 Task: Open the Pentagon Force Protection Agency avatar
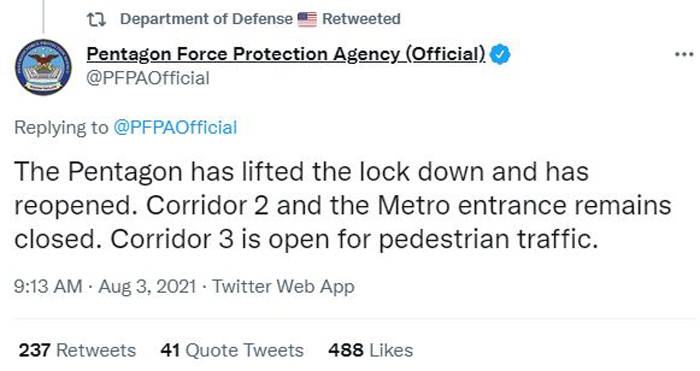(43, 67)
